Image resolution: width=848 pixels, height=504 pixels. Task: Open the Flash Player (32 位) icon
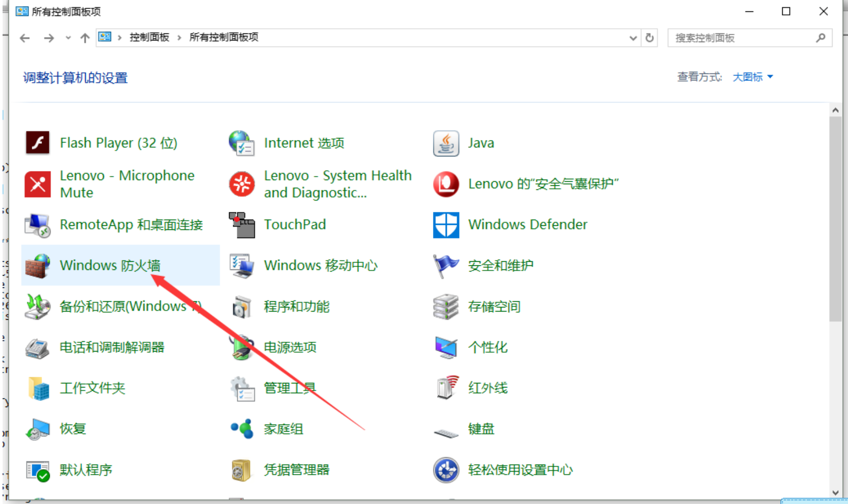(x=37, y=143)
